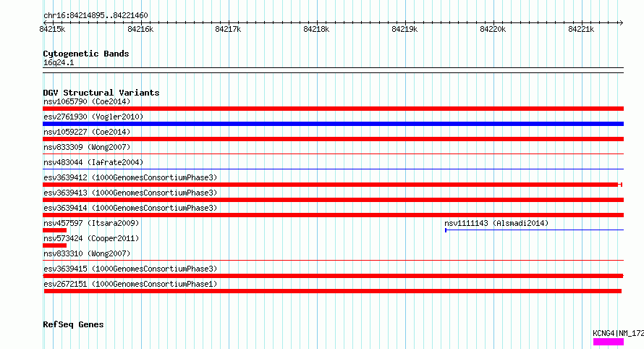Select the 16q24.1 band label
The image size is (644, 349).
click(x=59, y=63)
